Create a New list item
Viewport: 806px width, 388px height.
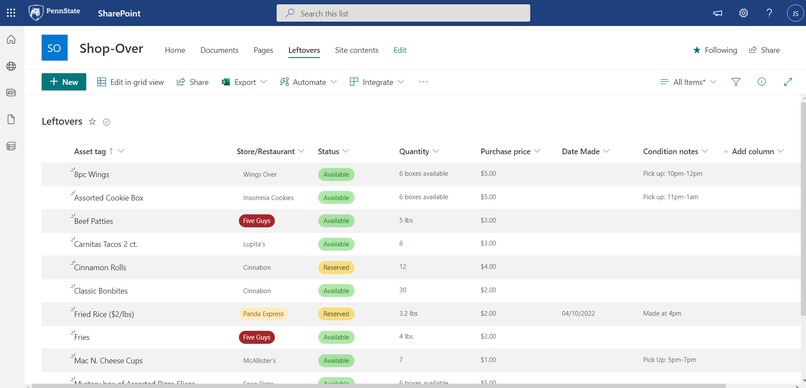[x=64, y=82]
